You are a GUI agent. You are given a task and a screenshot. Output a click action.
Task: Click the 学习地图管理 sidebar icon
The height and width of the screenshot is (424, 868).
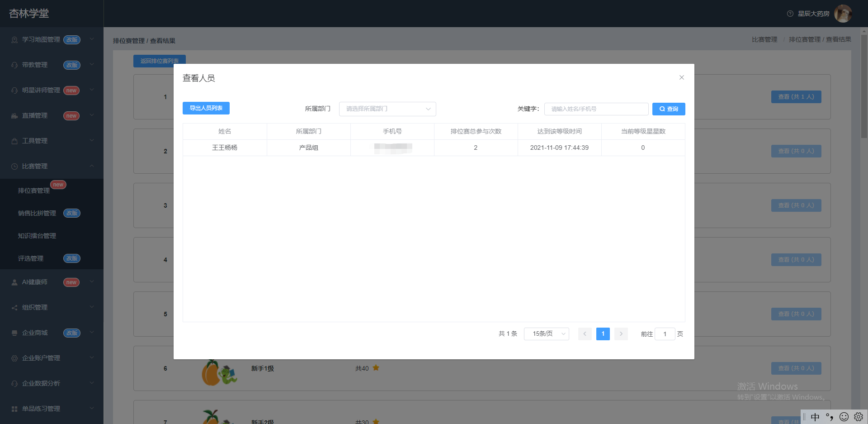pyautogui.click(x=14, y=40)
